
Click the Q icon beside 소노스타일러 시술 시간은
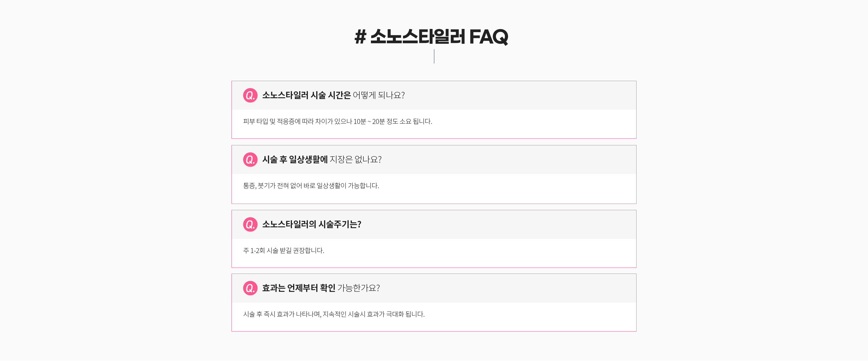tap(250, 96)
